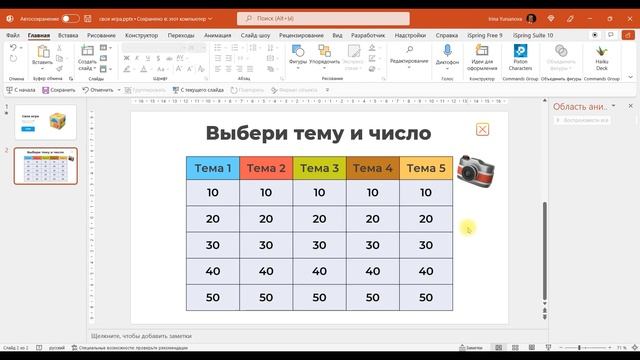Screen dimensions: 640x360
Task: Click the notes area below the slide
Action: pyautogui.click(x=317, y=336)
